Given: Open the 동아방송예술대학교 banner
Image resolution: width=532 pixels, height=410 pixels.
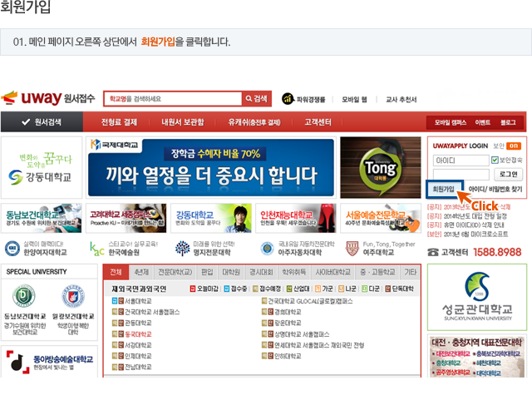Looking at the screenshot, I should [50, 362].
